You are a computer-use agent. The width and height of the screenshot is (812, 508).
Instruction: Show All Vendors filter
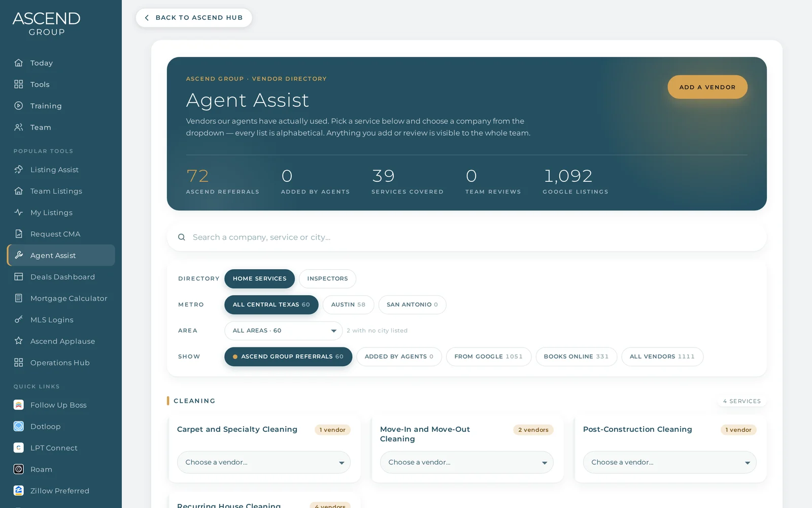pyautogui.click(x=662, y=357)
